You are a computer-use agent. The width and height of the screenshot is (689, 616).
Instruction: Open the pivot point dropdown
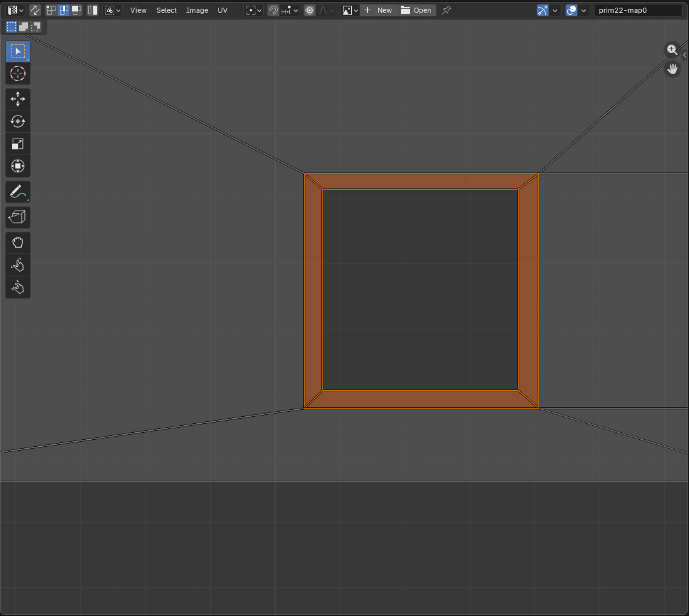click(254, 10)
